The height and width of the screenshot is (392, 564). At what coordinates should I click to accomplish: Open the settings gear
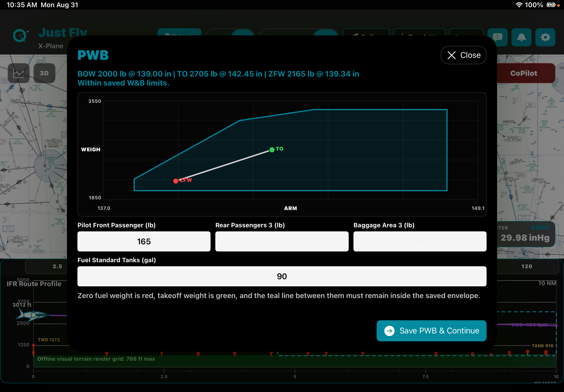click(545, 37)
